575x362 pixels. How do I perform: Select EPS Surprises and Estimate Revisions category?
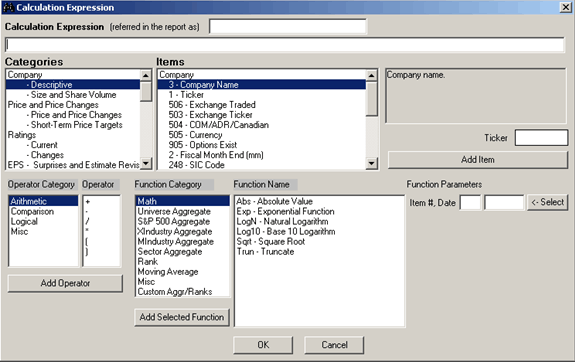[73, 165]
